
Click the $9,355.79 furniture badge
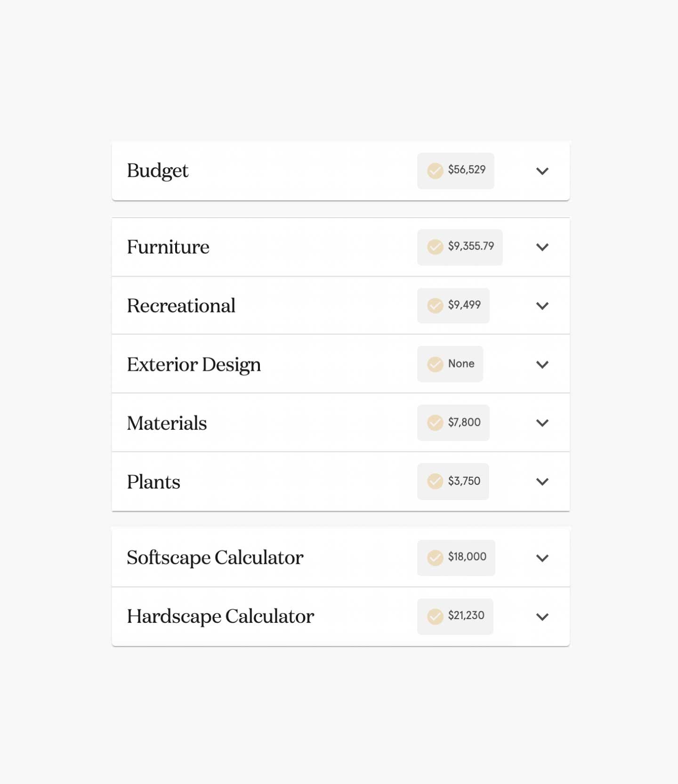point(460,247)
